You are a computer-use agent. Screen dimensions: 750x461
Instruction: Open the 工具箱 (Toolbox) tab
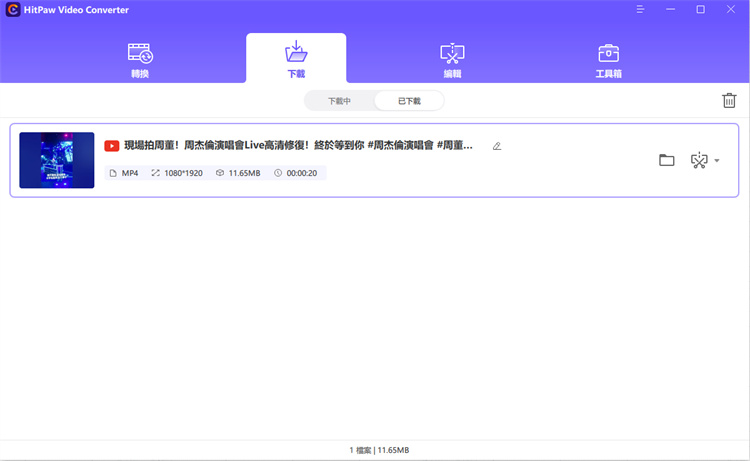[608, 60]
